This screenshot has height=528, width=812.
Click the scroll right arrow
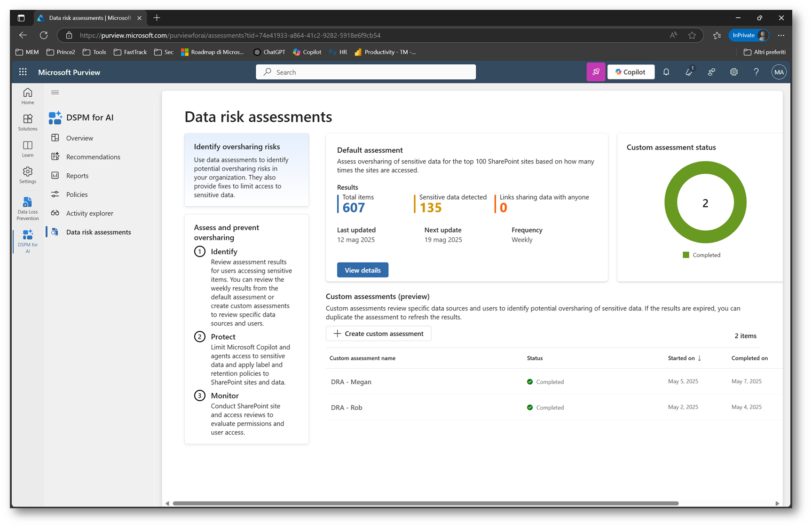tap(777, 503)
